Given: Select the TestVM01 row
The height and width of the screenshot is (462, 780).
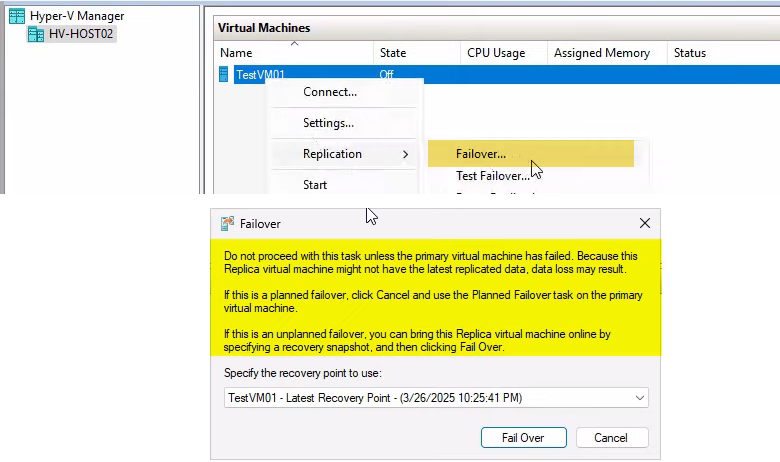Looking at the screenshot, I should tap(499, 75).
